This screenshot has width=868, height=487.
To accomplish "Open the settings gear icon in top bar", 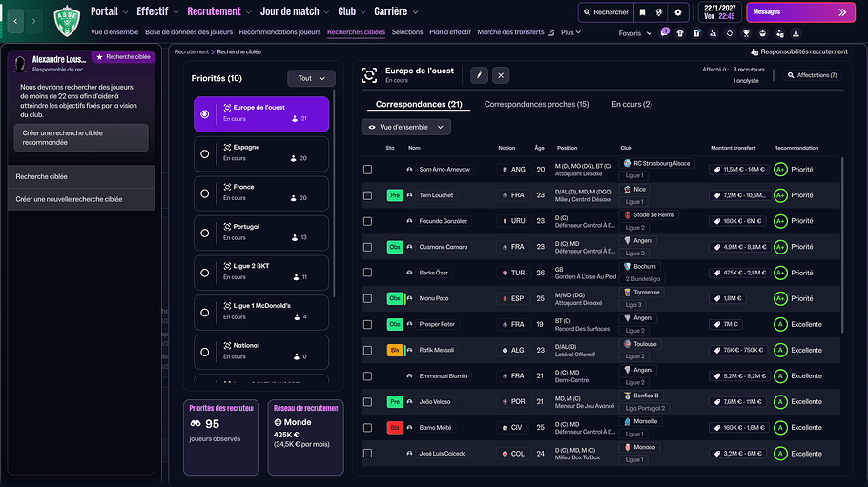I will click(678, 12).
